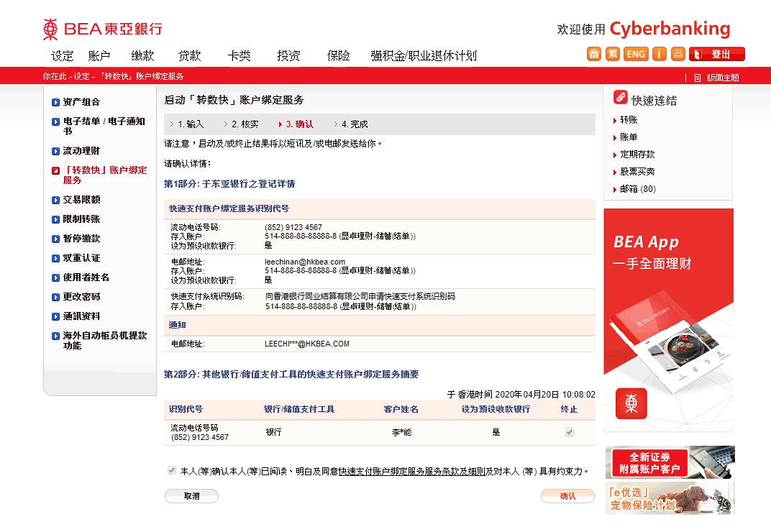Screen dimensions: 771x532
Task: Go to the home page icon
Action: pos(594,54)
